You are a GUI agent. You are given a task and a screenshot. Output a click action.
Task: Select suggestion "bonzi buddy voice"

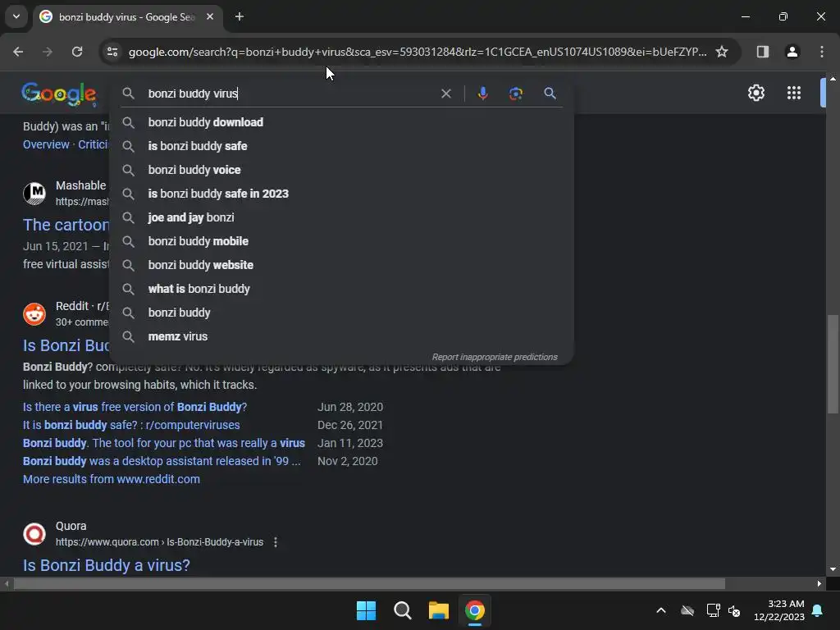pyautogui.click(x=342, y=170)
